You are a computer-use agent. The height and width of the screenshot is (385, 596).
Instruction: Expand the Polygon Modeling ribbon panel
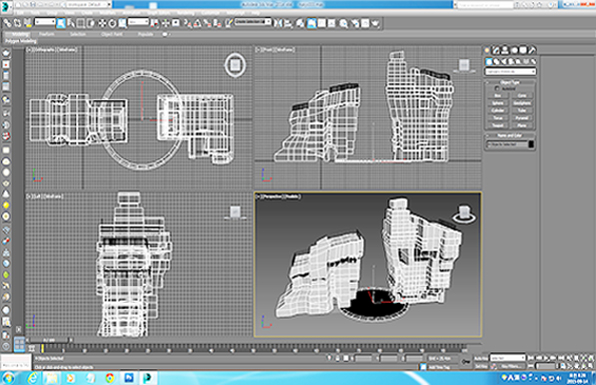[x=21, y=41]
